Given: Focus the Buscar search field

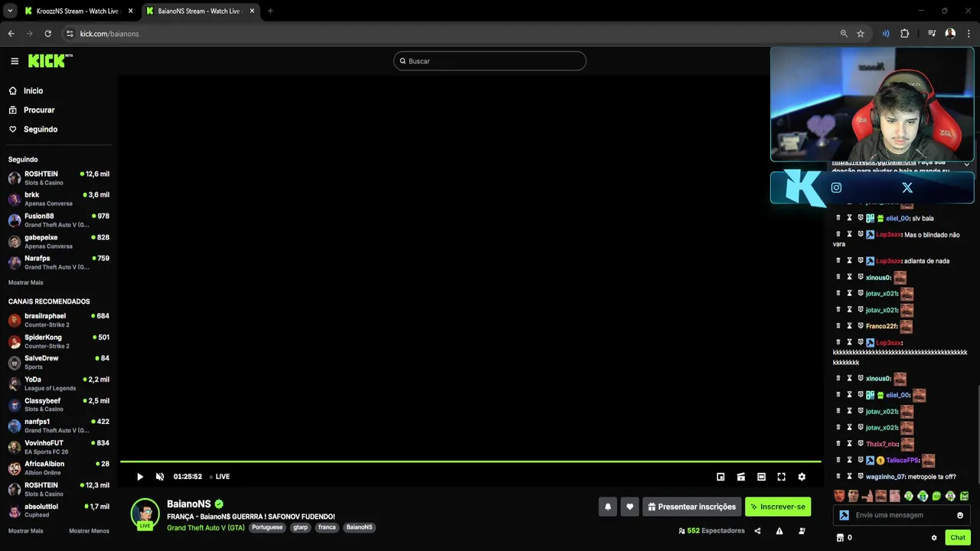Looking at the screenshot, I should pos(490,61).
